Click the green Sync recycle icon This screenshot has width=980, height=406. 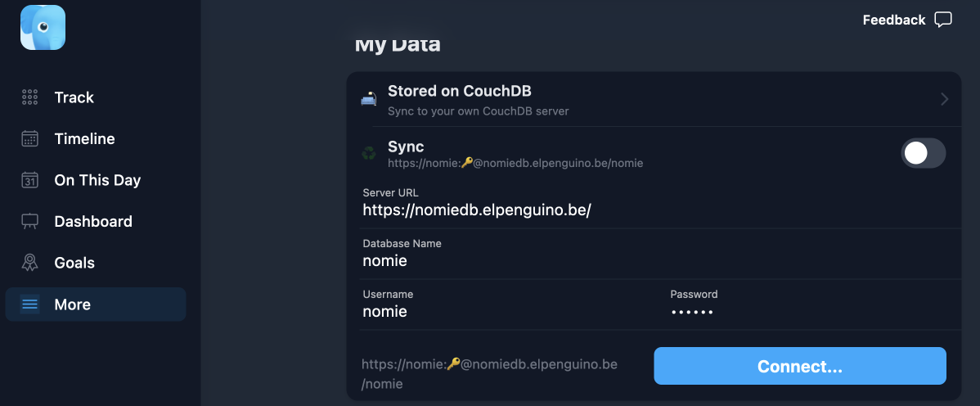(369, 153)
